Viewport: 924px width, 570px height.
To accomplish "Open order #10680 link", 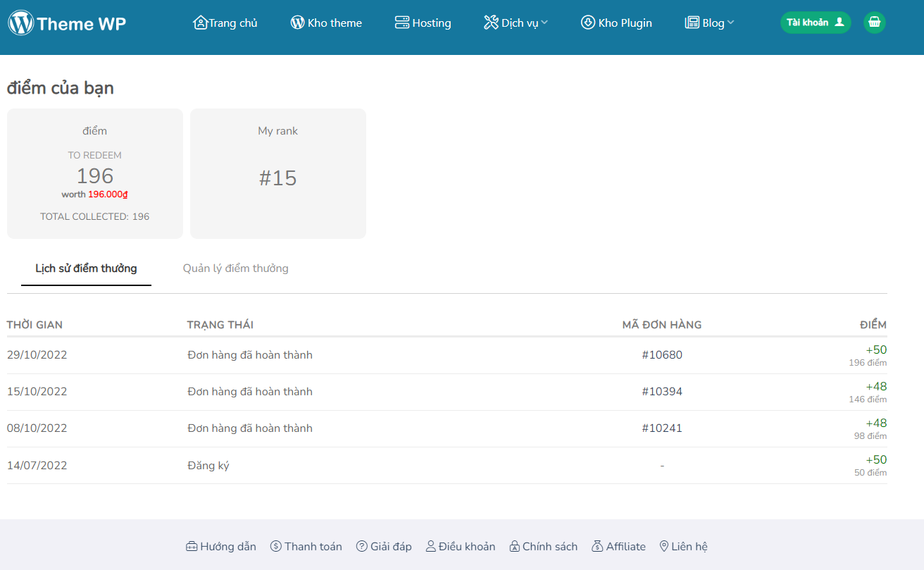I will [662, 355].
